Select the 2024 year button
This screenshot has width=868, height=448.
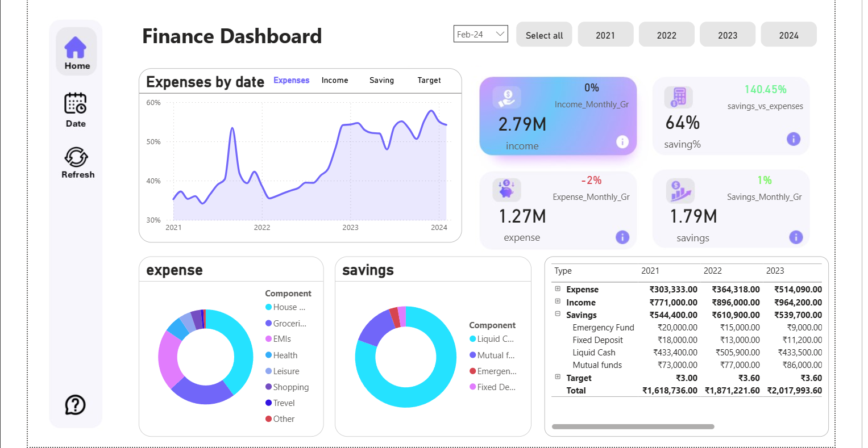point(788,34)
